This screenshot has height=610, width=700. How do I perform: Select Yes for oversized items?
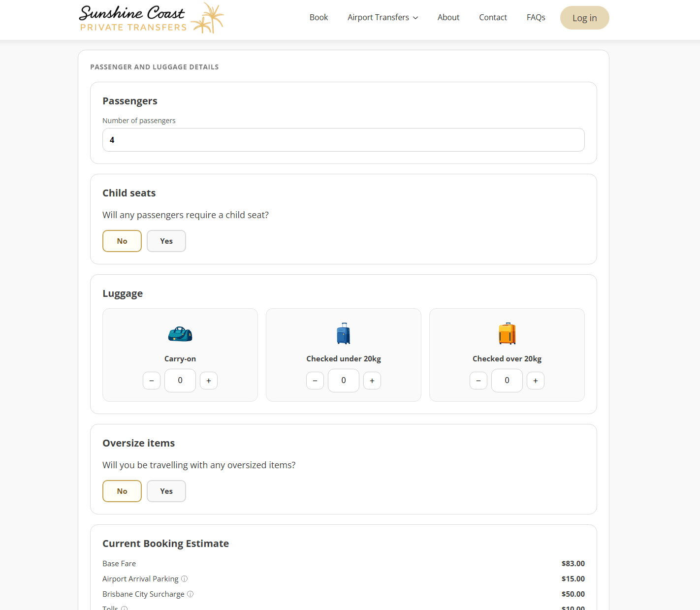pos(166,491)
